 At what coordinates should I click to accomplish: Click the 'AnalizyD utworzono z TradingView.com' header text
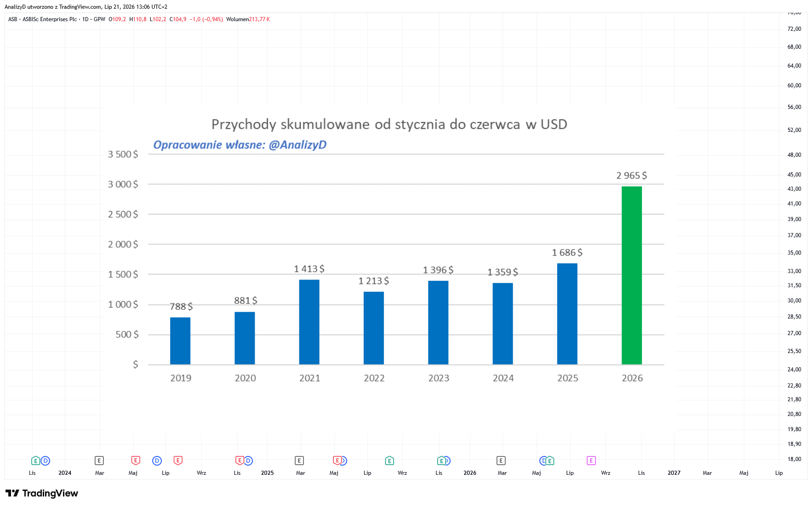(x=53, y=7)
